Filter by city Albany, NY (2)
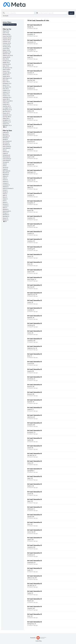 pos(6,31)
